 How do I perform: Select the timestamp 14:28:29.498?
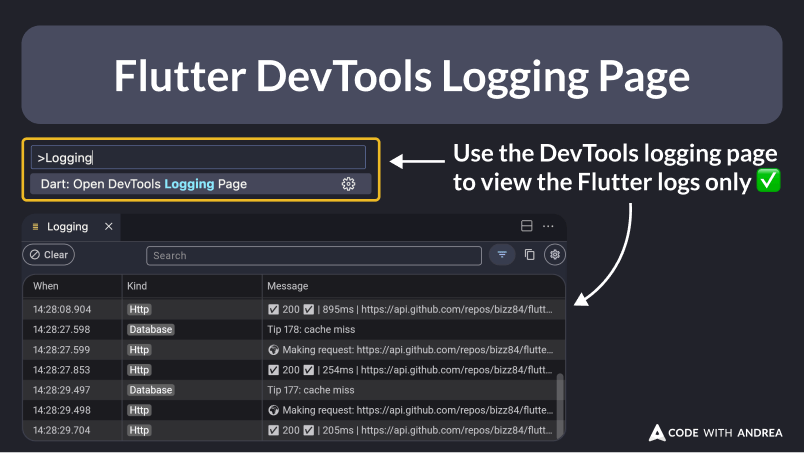(62, 410)
